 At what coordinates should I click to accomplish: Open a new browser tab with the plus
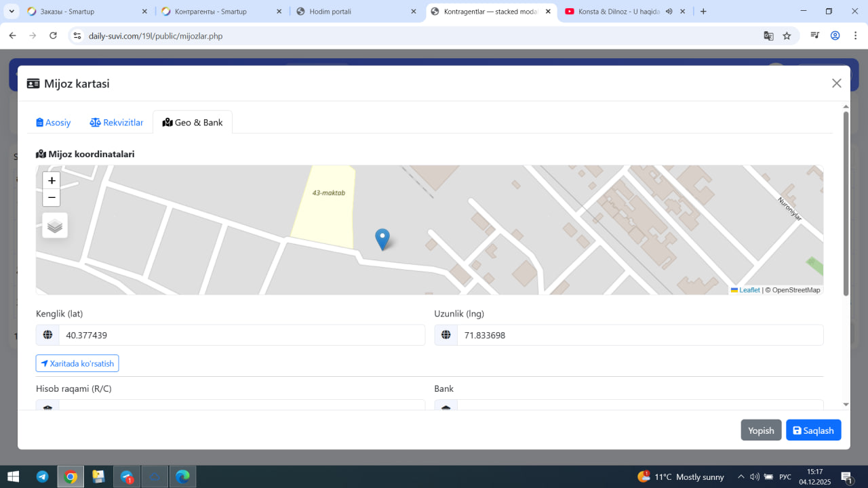click(x=703, y=12)
